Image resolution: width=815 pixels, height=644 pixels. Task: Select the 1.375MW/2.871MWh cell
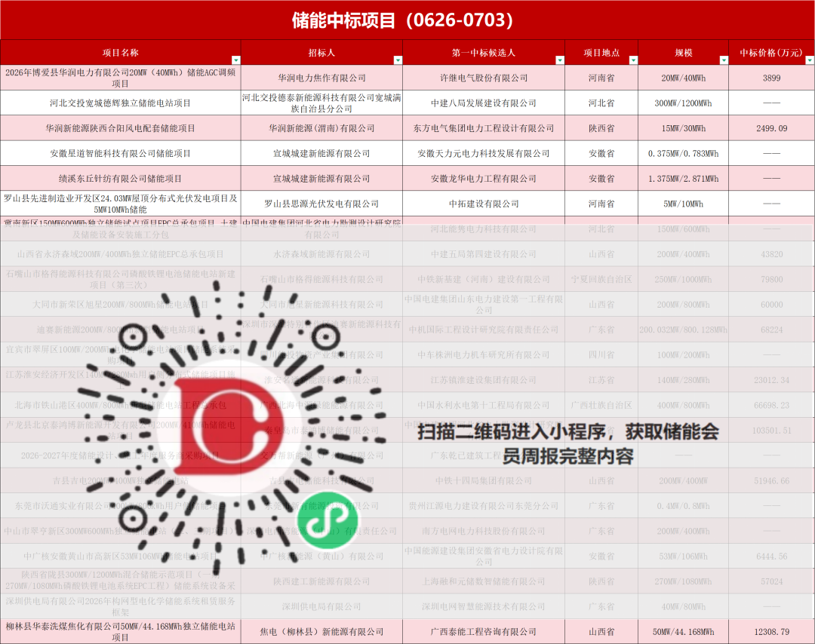684,179
